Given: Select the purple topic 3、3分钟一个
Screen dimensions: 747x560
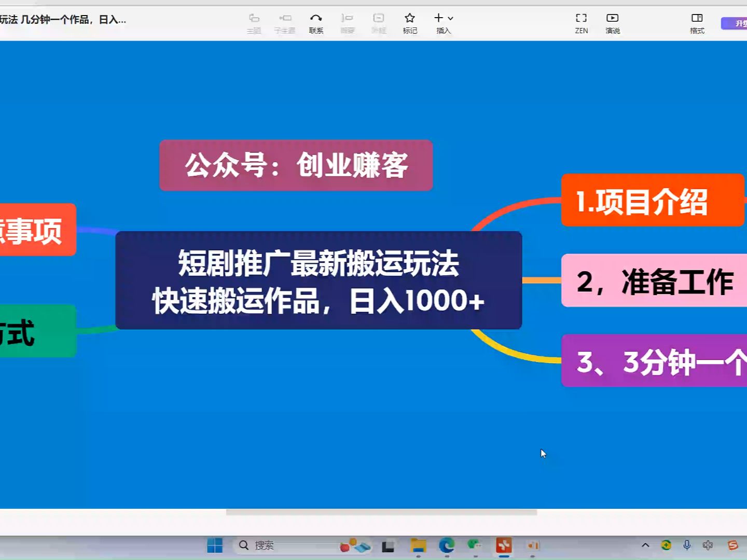Looking at the screenshot, I should pos(655,361).
